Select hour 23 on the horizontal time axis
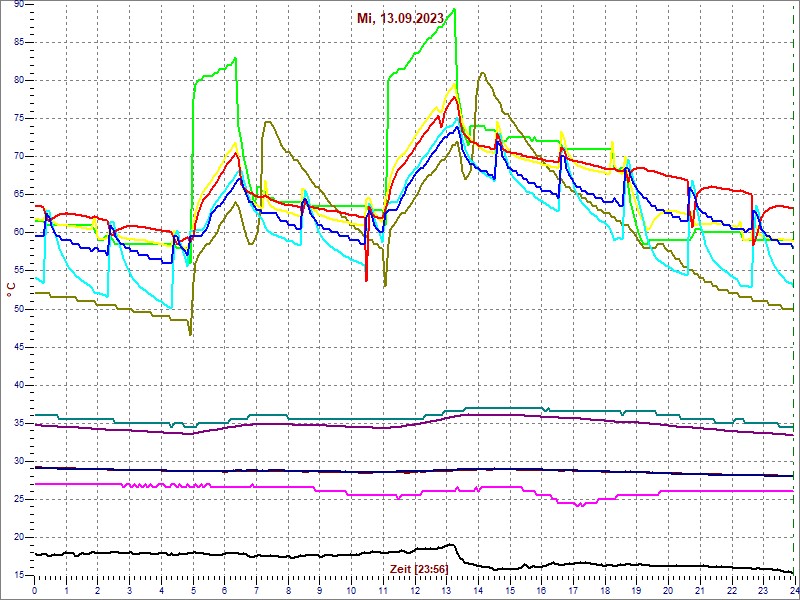The height and width of the screenshot is (600, 800). coord(764,590)
